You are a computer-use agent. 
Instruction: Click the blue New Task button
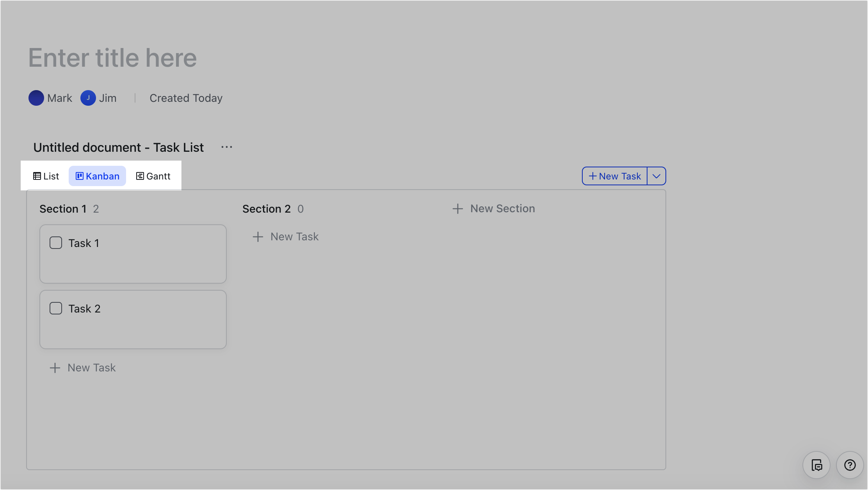tap(614, 176)
